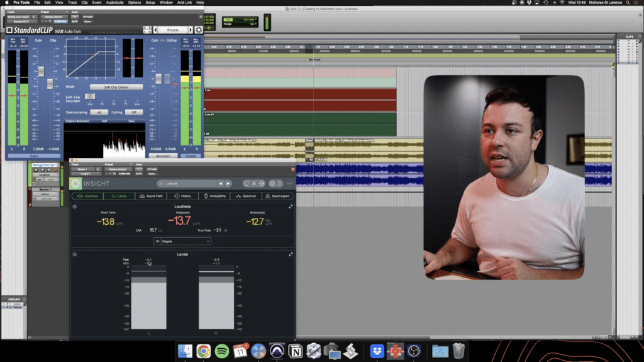Click the Output meter button in StandardCLIP
The height and width of the screenshot is (362, 644).
pos(191,156)
